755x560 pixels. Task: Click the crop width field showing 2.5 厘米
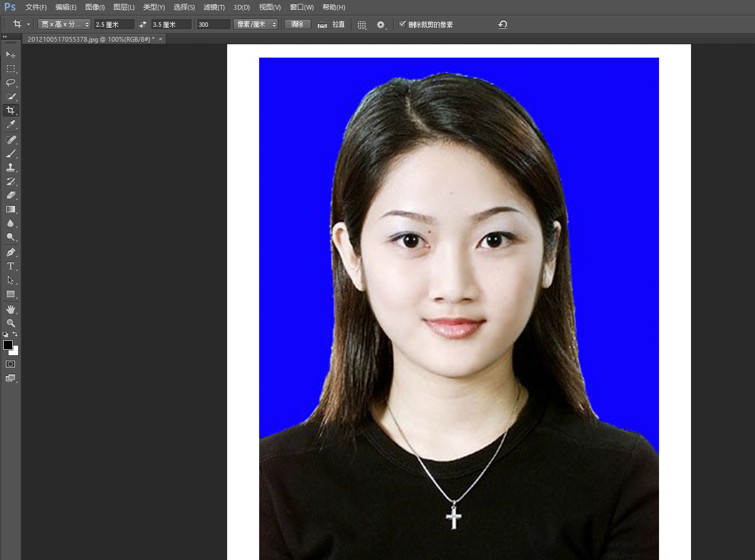(114, 25)
